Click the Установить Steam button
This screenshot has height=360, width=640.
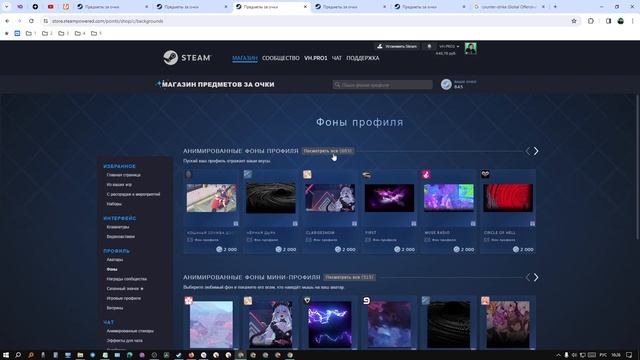[x=397, y=47]
